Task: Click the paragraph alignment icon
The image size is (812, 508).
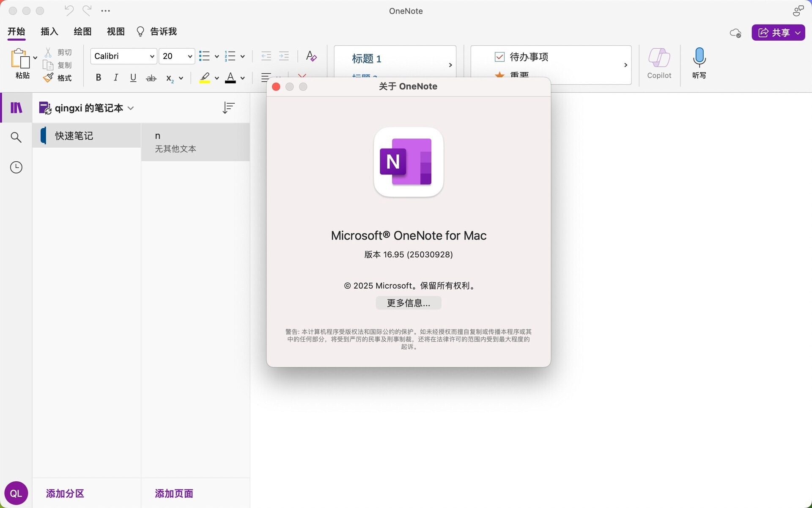Action: [x=266, y=78]
